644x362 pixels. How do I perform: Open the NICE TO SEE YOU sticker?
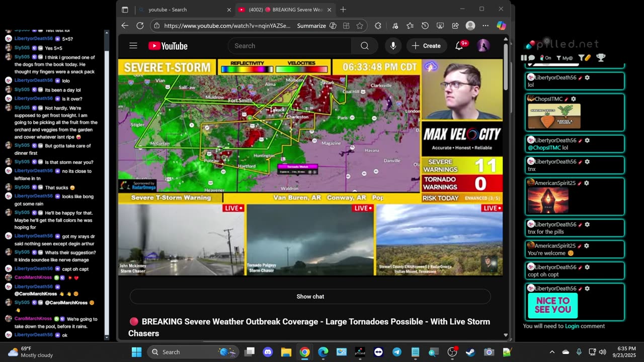(x=552, y=305)
